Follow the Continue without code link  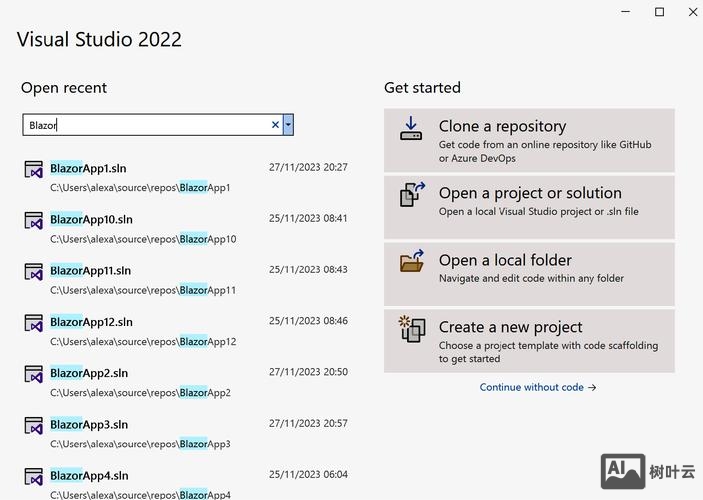[x=537, y=387]
